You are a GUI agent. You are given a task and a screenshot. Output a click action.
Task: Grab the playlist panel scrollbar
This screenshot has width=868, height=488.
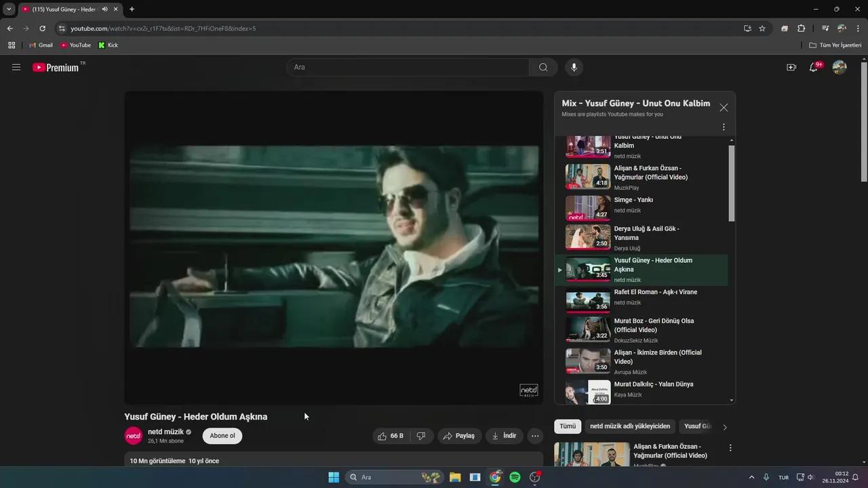(x=732, y=183)
